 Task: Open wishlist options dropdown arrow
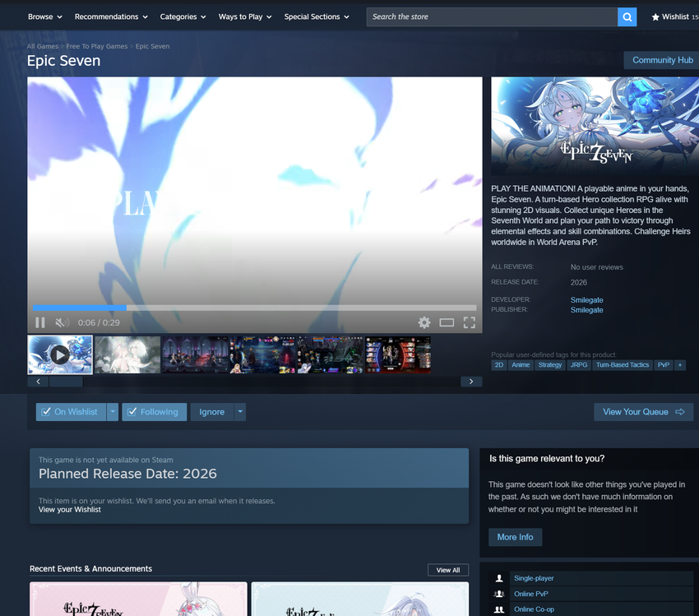[x=113, y=412]
